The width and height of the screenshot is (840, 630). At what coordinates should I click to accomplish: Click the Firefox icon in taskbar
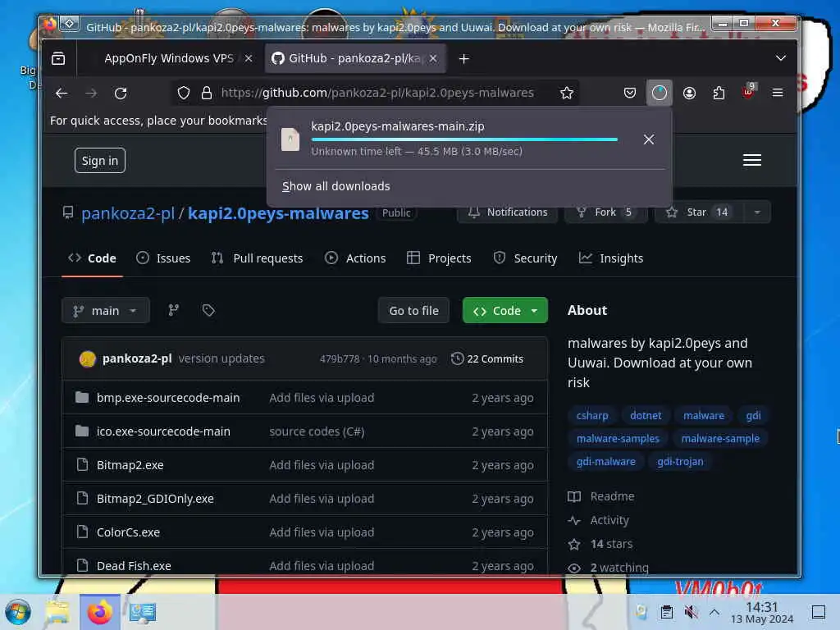tap(99, 612)
